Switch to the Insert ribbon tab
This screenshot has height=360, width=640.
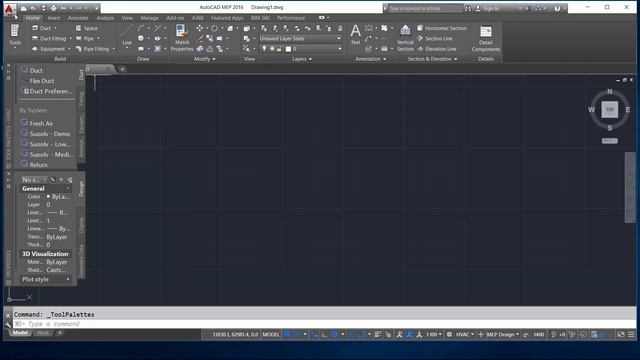[54, 18]
